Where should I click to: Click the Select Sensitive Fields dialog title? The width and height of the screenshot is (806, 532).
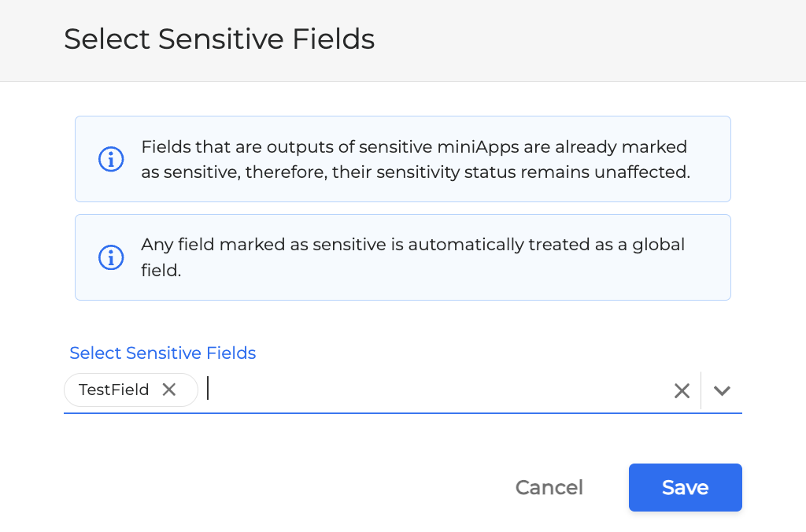[x=220, y=39]
